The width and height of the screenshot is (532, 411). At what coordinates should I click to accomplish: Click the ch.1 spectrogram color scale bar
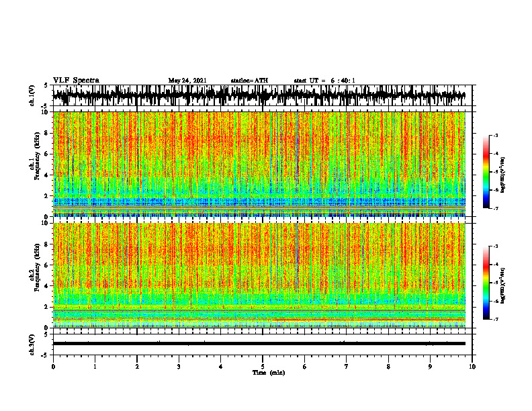point(486,172)
